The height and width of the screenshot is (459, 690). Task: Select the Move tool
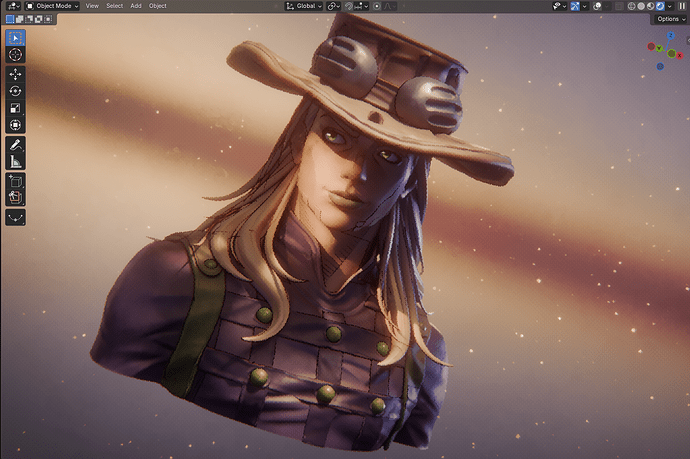15,74
